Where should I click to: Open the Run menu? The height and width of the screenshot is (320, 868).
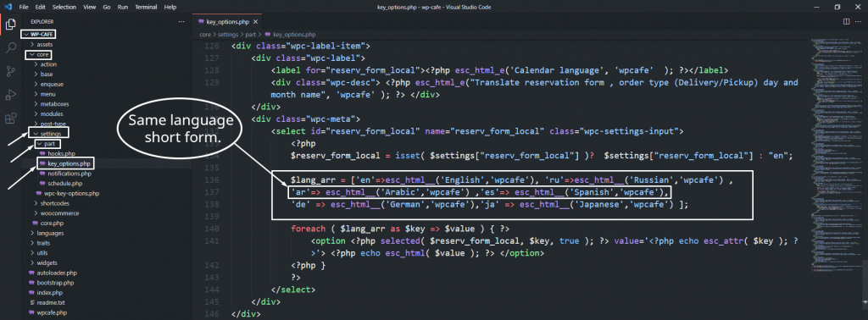point(122,7)
